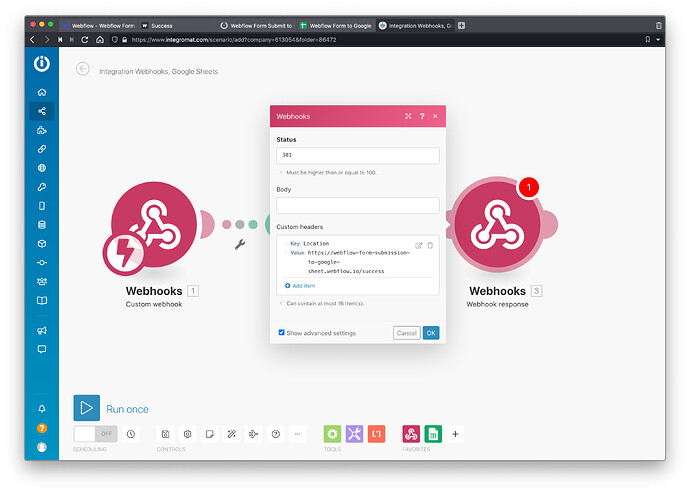Image resolution: width=690 pixels, height=493 pixels.
Task: Open Keys icon in sidebar
Action: [42, 187]
